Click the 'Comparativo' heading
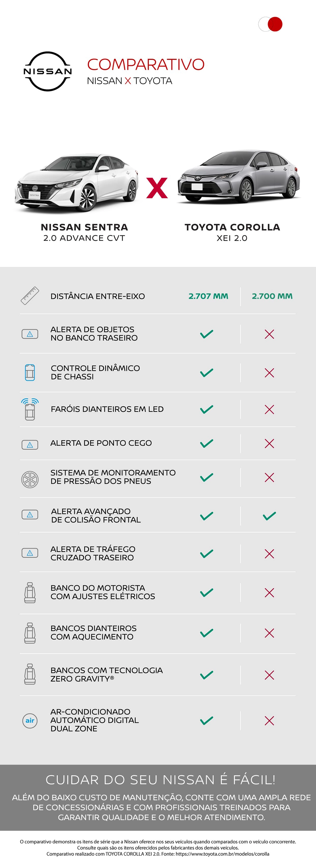 click(x=146, y=64)
